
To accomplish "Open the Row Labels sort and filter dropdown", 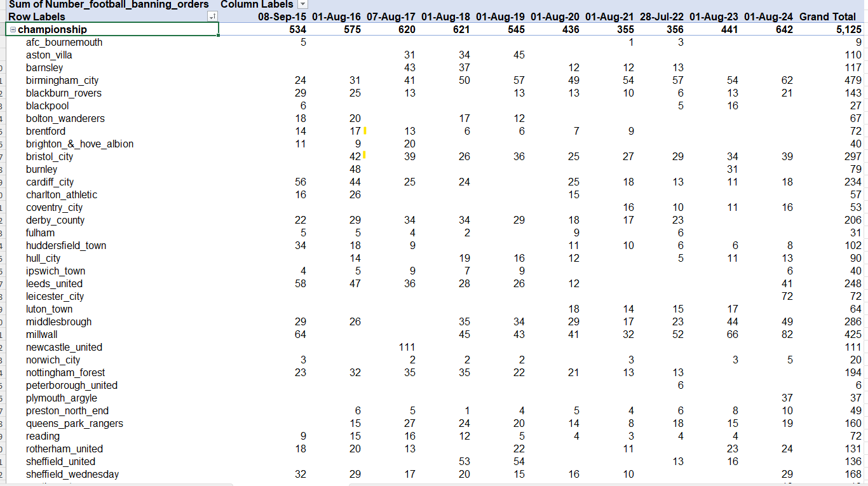I will [x=212, y=17].
